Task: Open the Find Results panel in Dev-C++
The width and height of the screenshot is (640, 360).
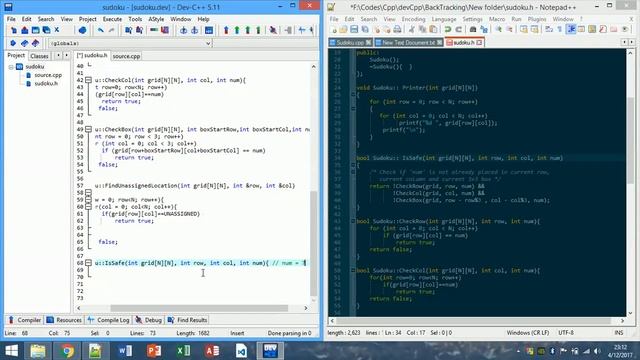Action: click(188, 320)
